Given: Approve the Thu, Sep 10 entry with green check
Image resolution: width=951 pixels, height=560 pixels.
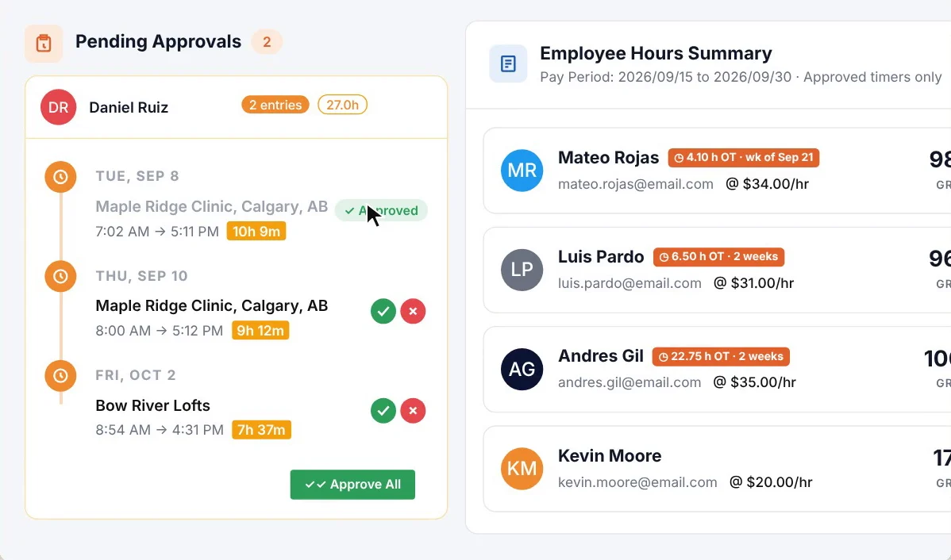Looking at the screenshot, I should [x=383, y=312].
